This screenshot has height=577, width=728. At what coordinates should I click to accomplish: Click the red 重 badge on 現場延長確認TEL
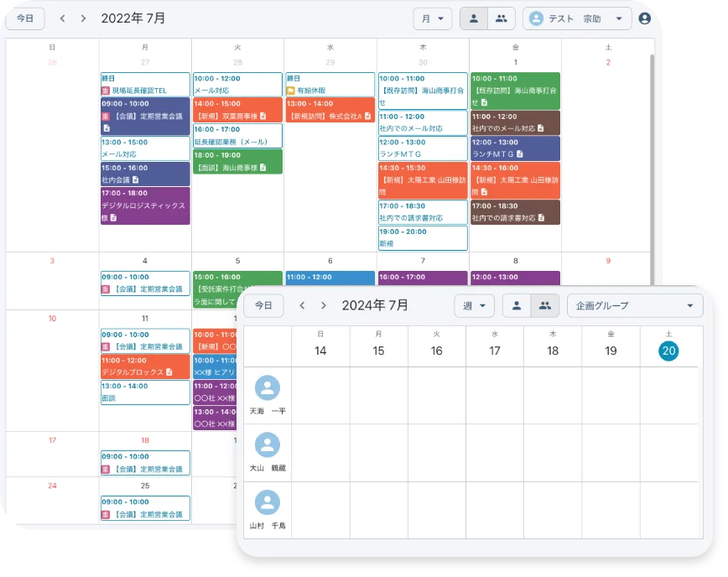106,91
